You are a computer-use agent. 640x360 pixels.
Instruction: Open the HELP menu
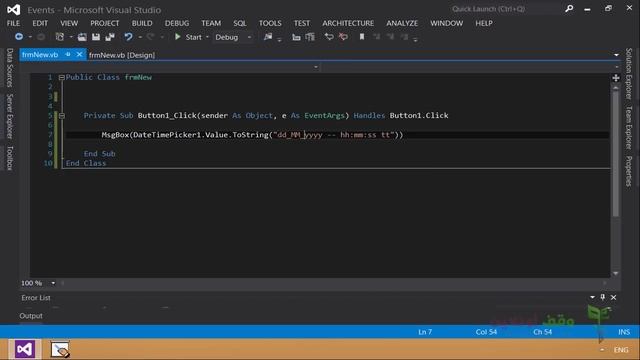[484, 23]
